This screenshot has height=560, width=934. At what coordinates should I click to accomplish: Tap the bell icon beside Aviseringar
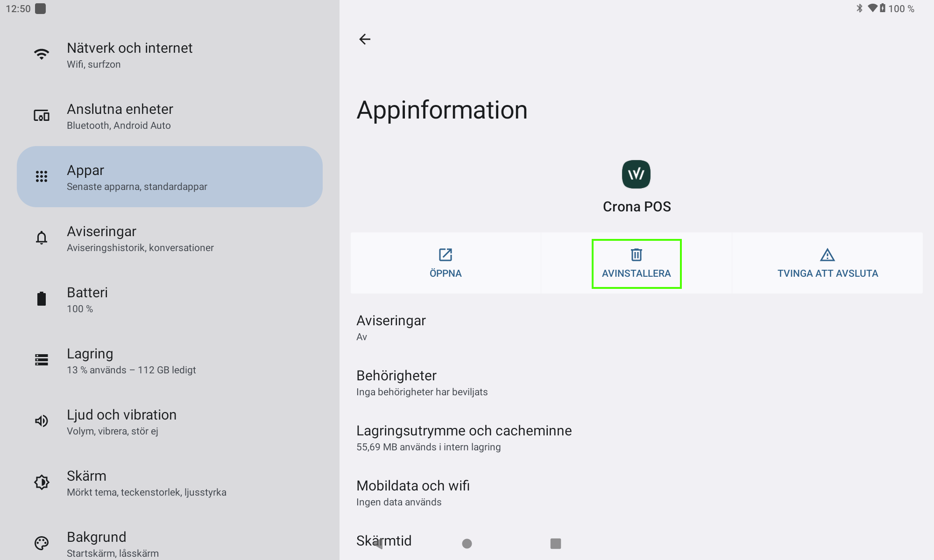[42, 238]
